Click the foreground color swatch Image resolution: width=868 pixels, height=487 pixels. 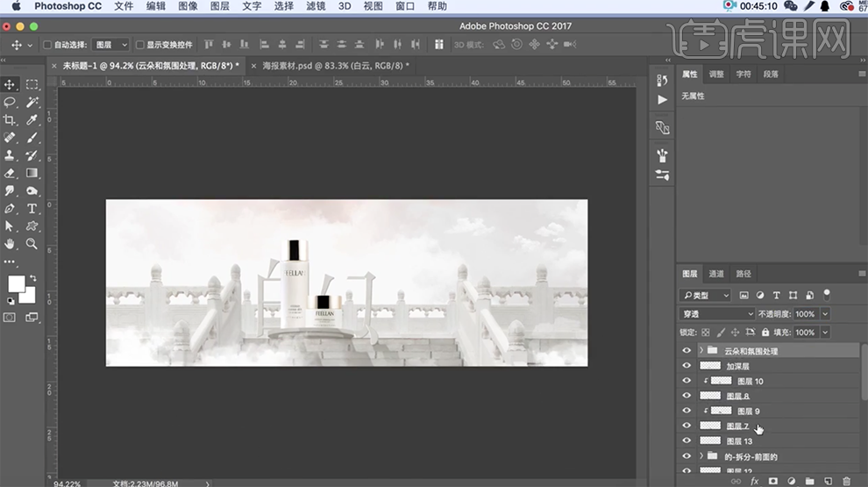click(x=16, y=283)
